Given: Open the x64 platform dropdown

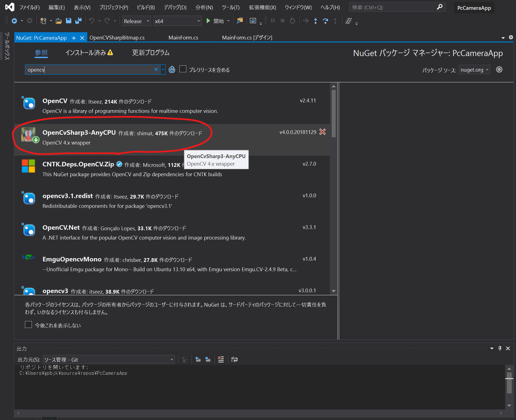Looking at the screenshot, I should [177, 21].
